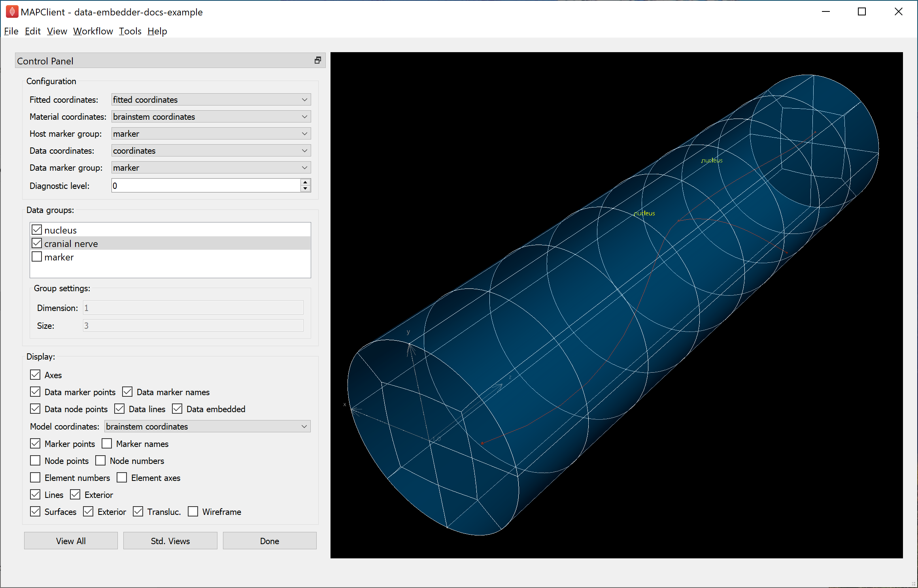918x588 pixels.
Task: Enable Node points checkbox
Action: pos(35,460)
